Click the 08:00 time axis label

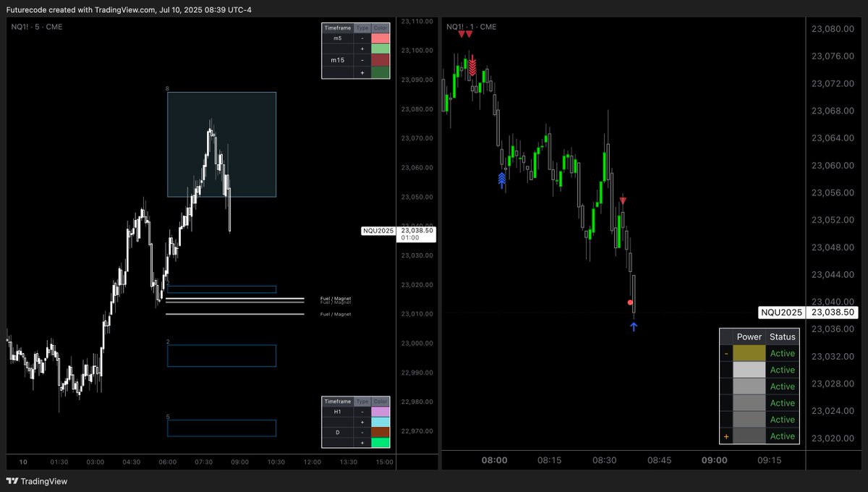coord(494,460)
